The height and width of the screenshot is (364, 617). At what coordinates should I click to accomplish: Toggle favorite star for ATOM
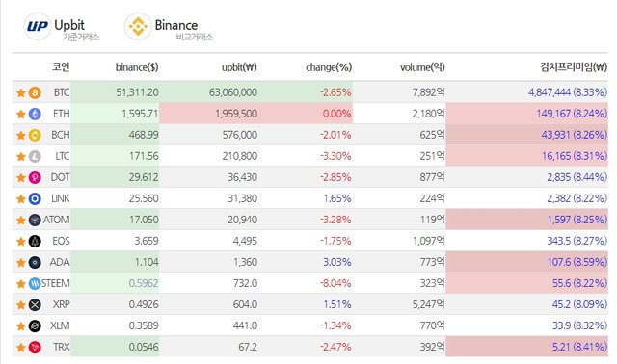[x=21, y=221]
